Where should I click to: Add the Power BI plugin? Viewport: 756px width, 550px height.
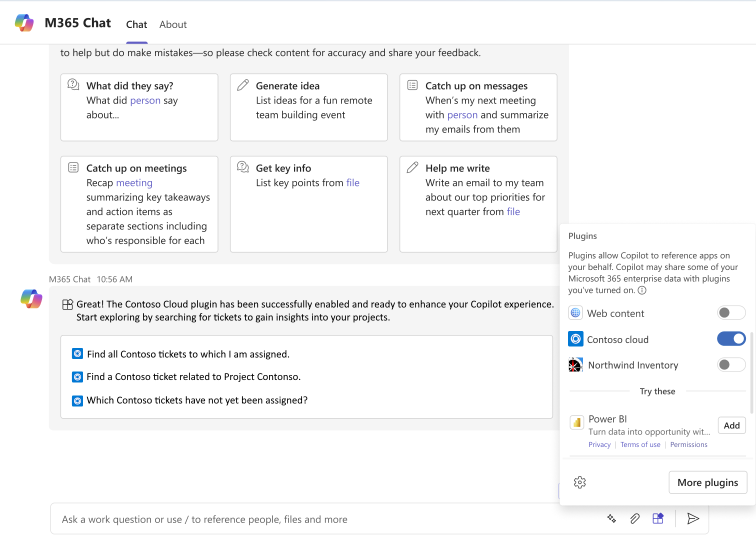coord(731,425)
